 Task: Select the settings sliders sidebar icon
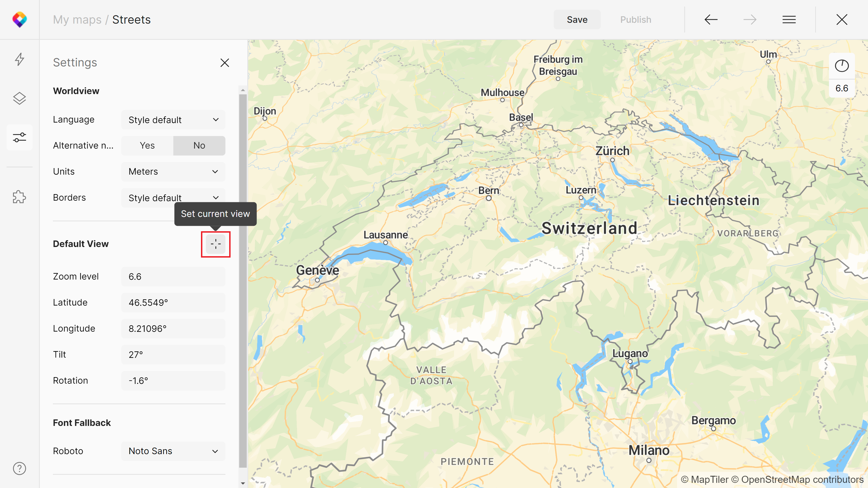click(x=20, y=137)
